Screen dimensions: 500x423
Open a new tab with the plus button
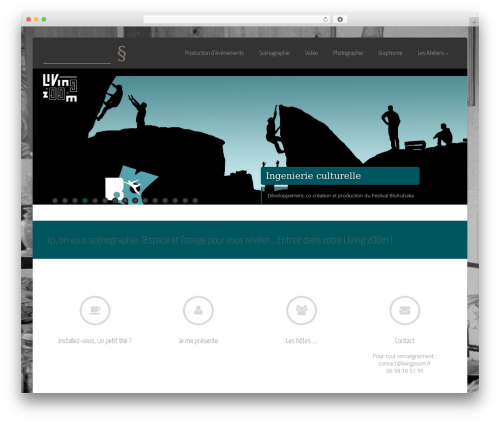tap(474, 22)
